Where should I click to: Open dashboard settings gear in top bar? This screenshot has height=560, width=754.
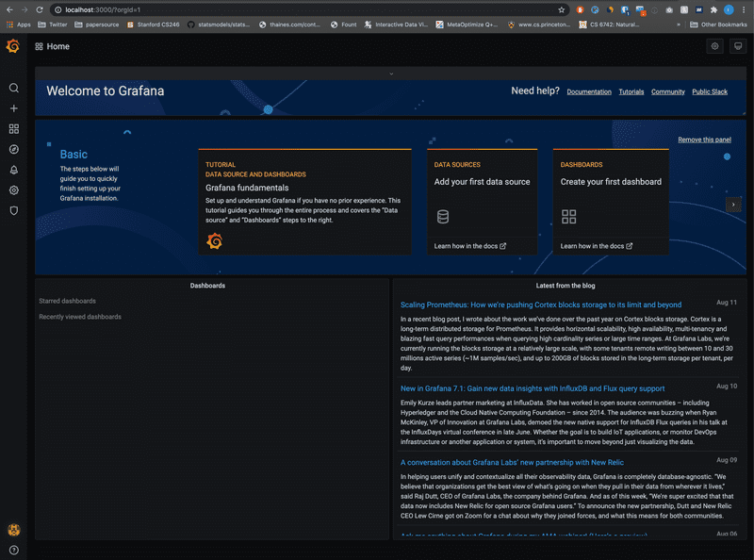[715, 47]
